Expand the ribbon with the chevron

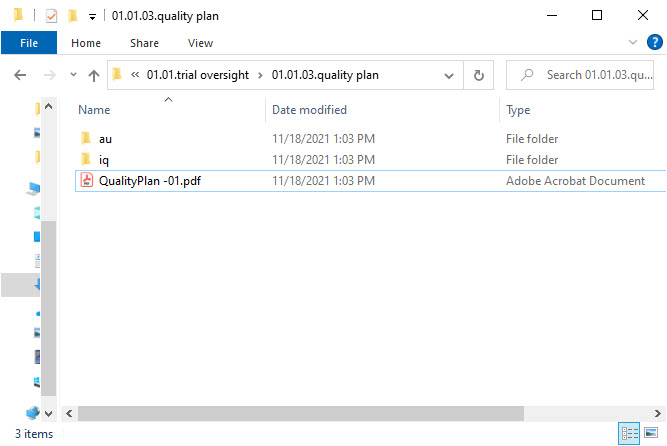633,43
